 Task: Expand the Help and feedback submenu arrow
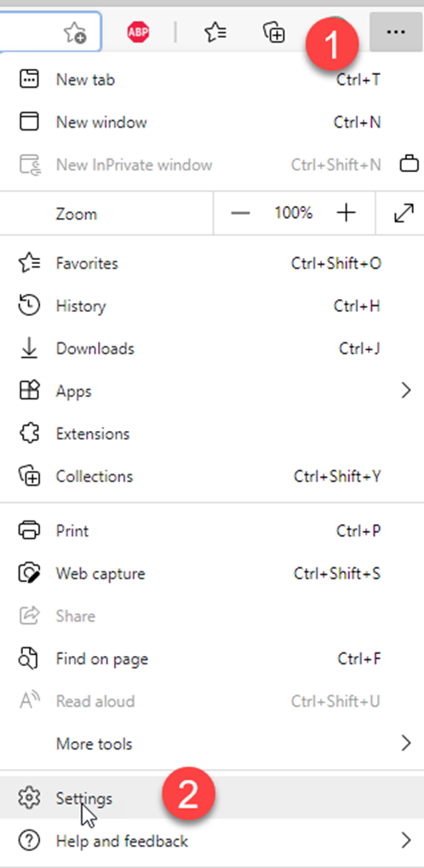pyautogui.click(x=406, y=841)
